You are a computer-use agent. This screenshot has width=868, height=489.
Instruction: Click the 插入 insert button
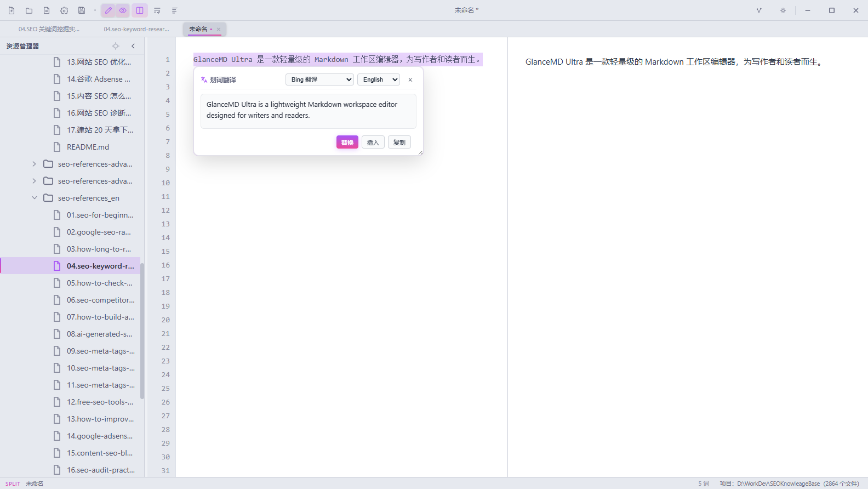373,143
